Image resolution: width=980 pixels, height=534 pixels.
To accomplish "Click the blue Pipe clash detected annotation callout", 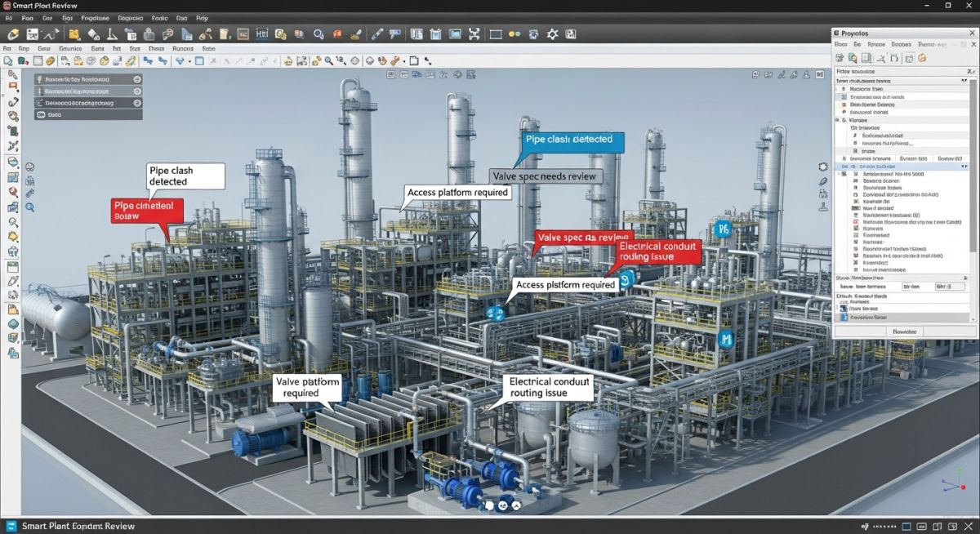I will [x=570, y=140].
